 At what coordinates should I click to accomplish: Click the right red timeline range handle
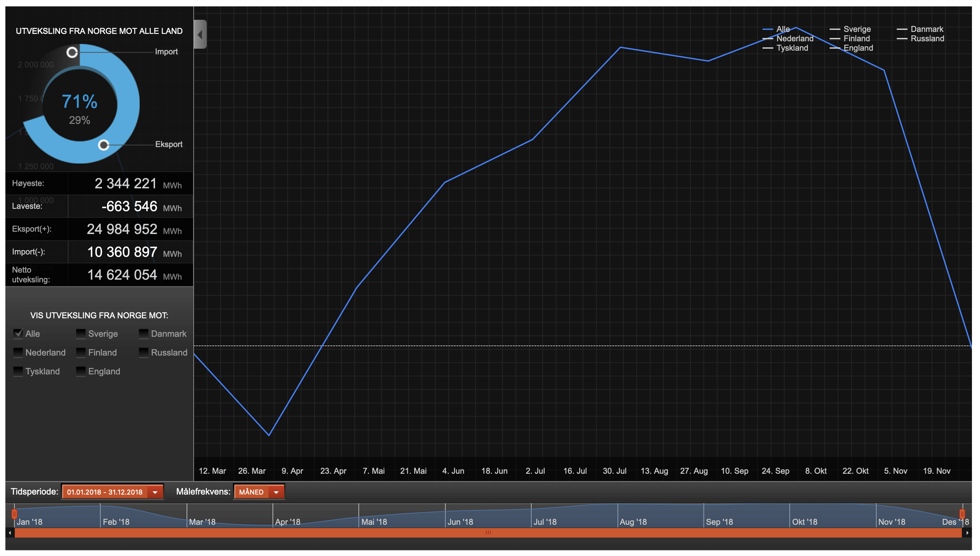click(962, 514)
